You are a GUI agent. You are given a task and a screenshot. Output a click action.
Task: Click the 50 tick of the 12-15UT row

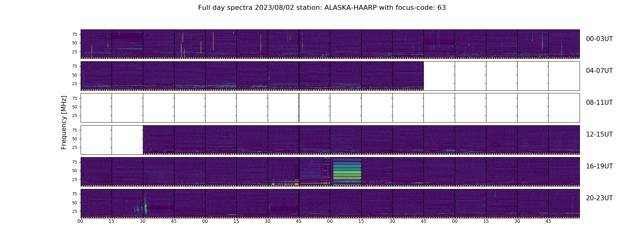click(x=75, y=139)
